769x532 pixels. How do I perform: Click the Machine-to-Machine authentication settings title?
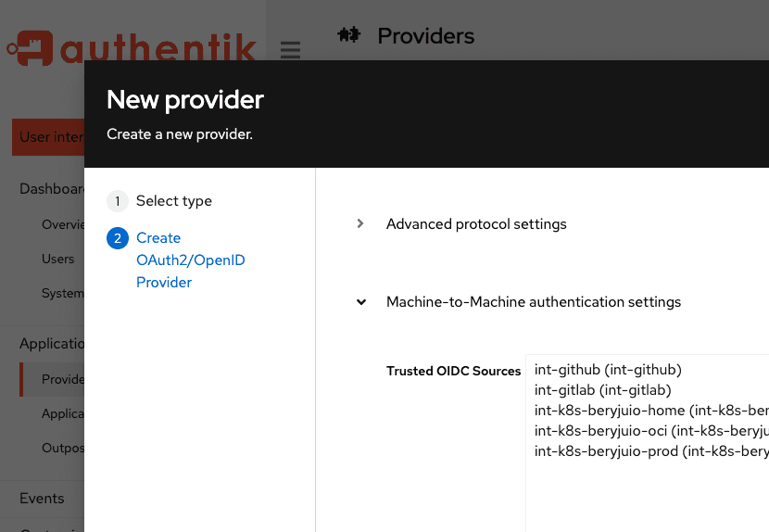534,302
